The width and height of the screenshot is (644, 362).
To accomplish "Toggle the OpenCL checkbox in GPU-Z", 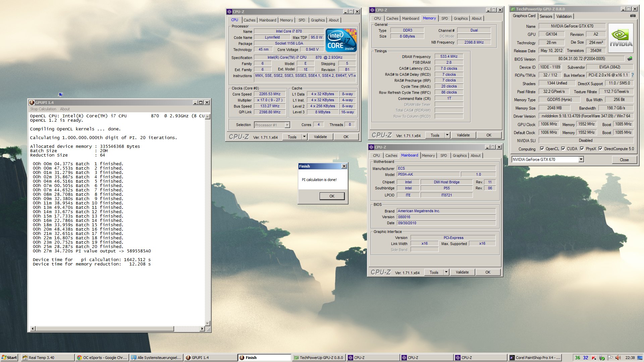I will [x=542, y=149].
